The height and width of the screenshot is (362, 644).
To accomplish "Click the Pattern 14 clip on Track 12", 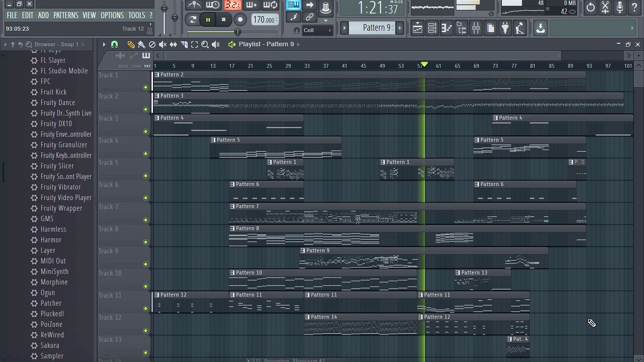I will [360, 324].
